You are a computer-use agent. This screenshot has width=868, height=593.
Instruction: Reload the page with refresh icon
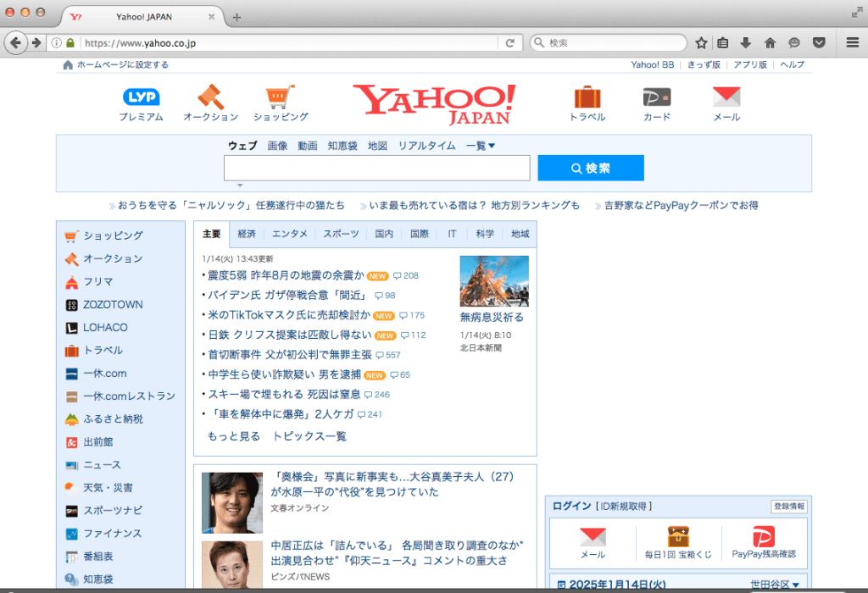(x=509, y=42)
